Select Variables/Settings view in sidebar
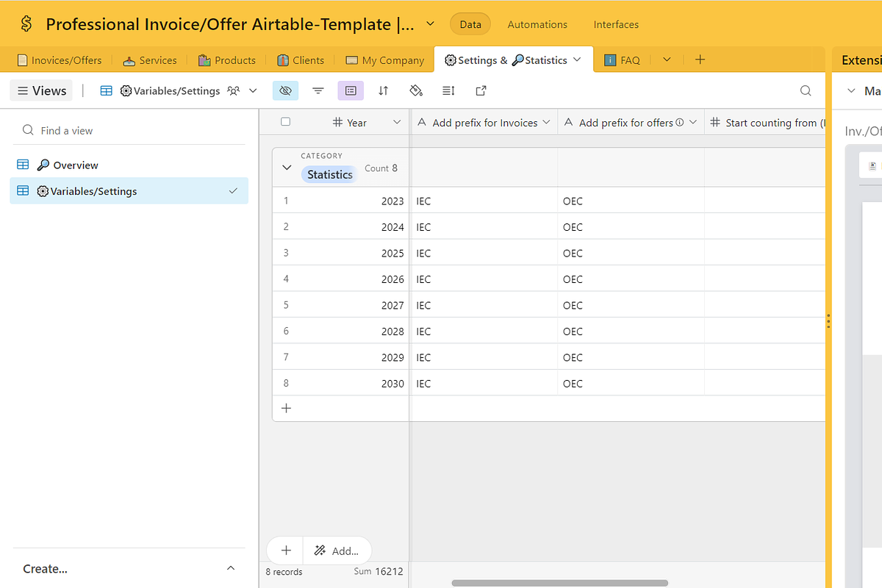Screen dimensions: 882x588 click(x=129, y=191)
